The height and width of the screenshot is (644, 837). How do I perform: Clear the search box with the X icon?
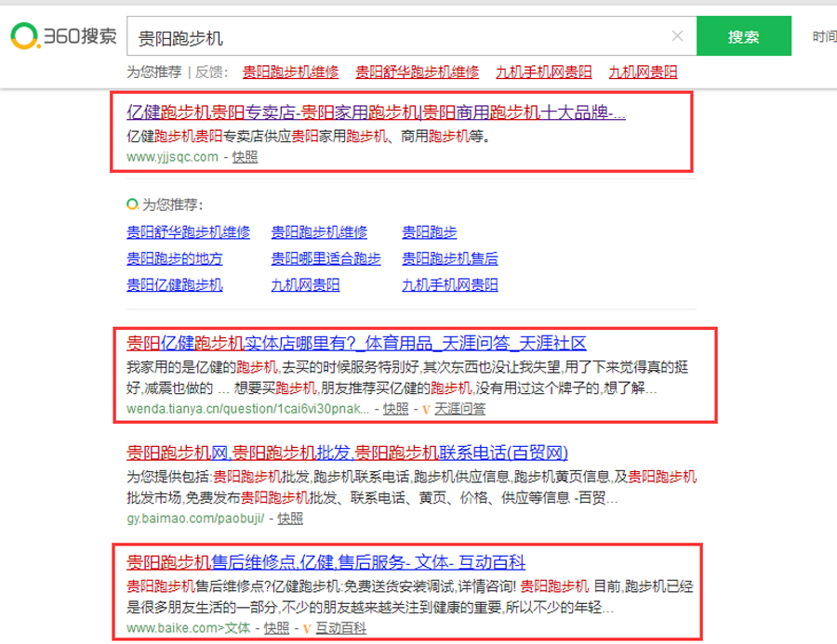(677, 35)
